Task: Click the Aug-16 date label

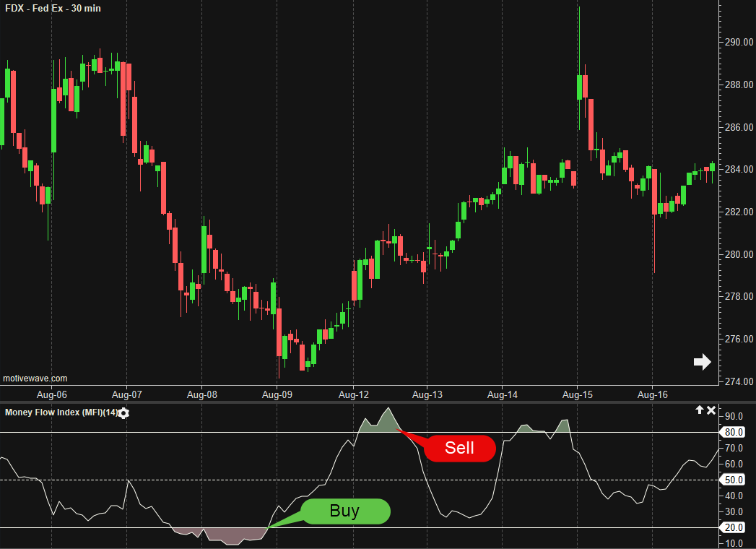Action: (x=653, y=394)
